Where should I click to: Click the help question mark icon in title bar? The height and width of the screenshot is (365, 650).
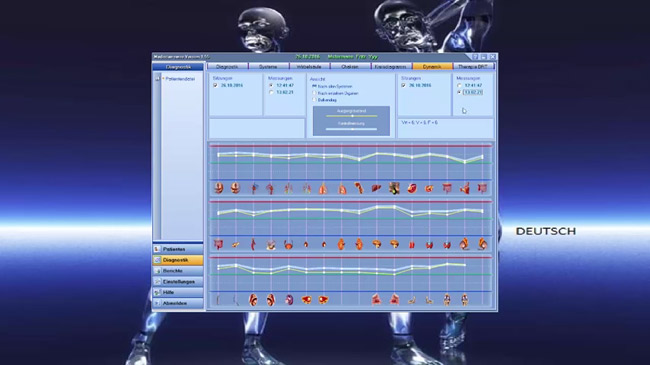point(475,57)
